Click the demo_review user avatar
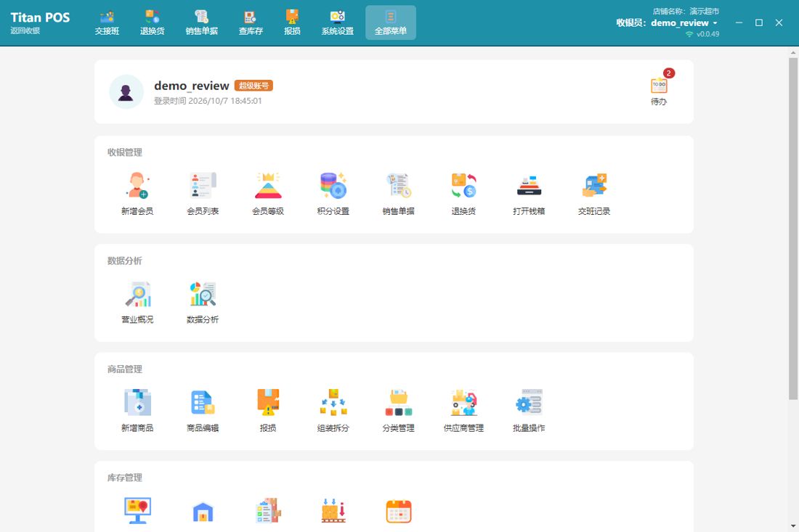 126,91
